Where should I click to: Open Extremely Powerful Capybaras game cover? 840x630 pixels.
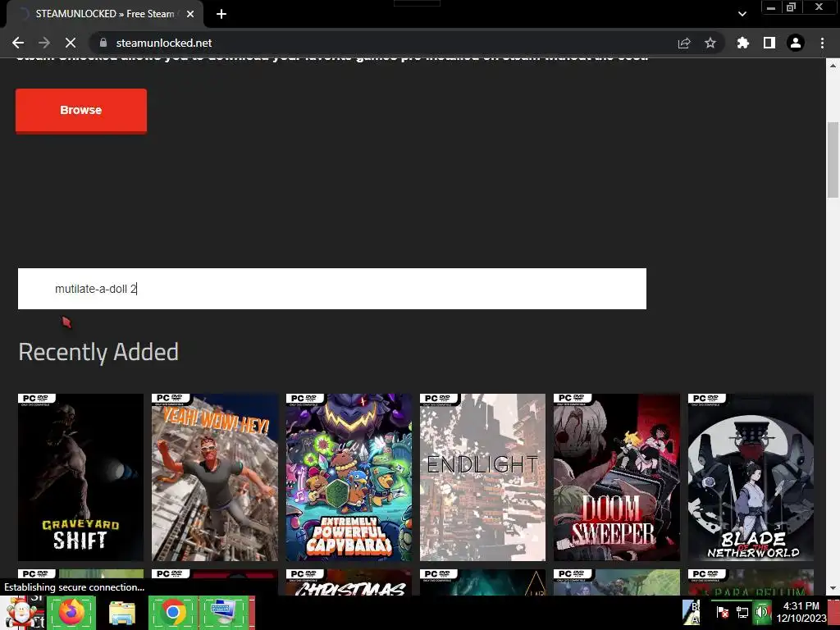349,477
